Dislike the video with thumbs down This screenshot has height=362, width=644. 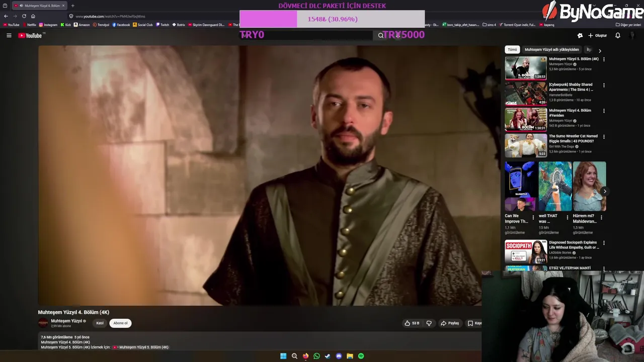click(x=429, y=323)
